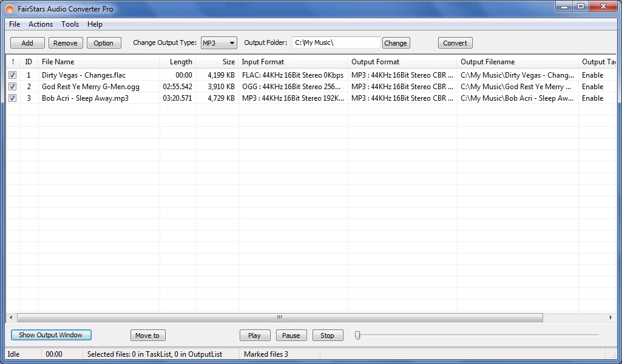Screen dimensions: 622x364
Task: Click output filename C:\My Music\Bob Acri cell
Action: point(517,98)
